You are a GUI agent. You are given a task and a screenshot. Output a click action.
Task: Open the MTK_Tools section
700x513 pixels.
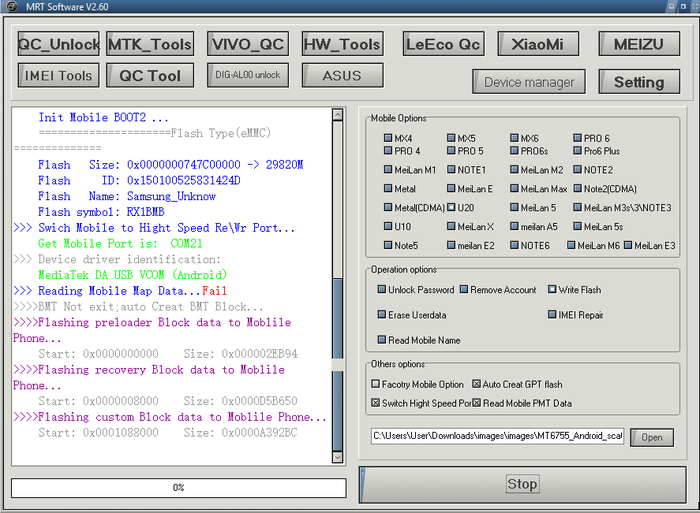[149, 44]
